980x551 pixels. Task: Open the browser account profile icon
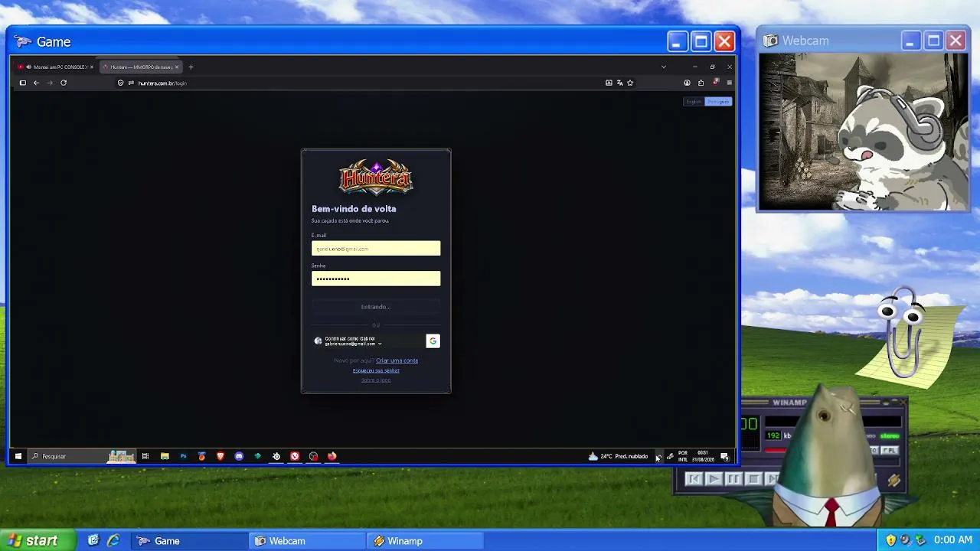point(687,83)
